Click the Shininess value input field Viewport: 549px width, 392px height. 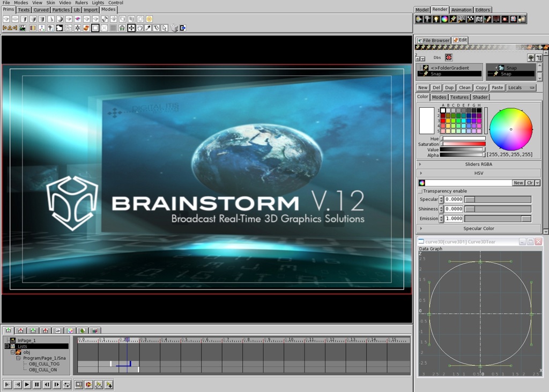454,209
